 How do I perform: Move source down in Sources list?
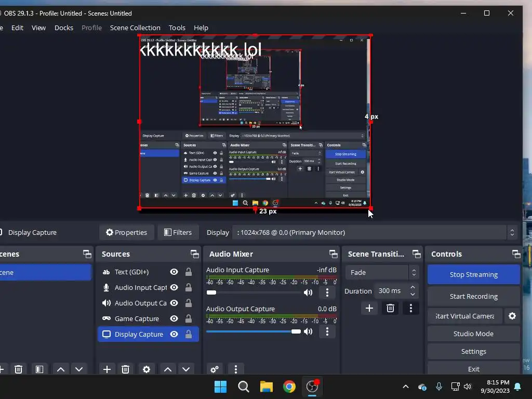point(186,369)
